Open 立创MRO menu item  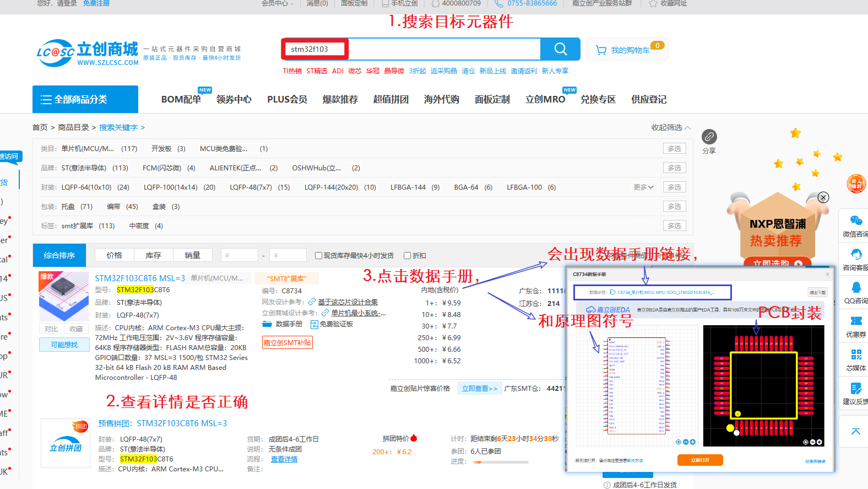(545, 99)
